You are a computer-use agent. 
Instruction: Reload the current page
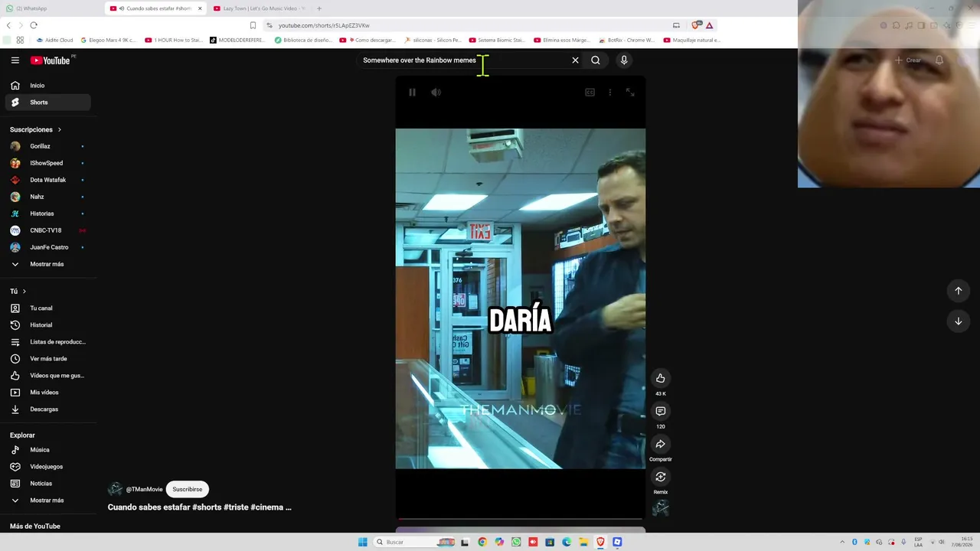click(34, 25)
